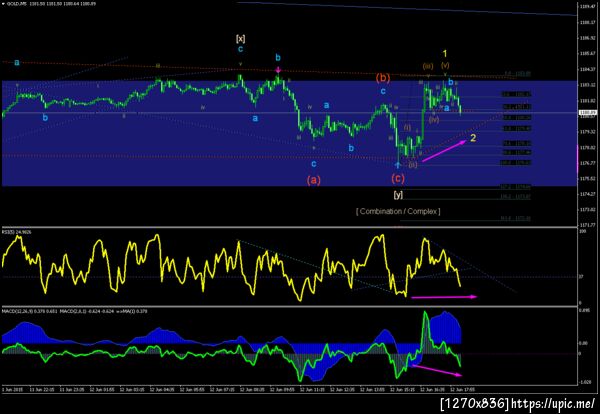Viewport: 600px width, 414px height.
Task: Select the magenta arrow in the MACD panel
Action: coord(435,370)
